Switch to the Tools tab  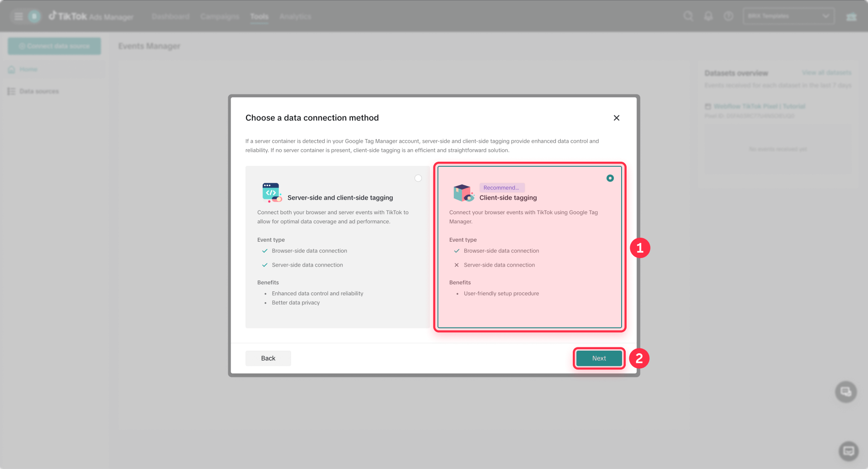click(x=259, y=16)
